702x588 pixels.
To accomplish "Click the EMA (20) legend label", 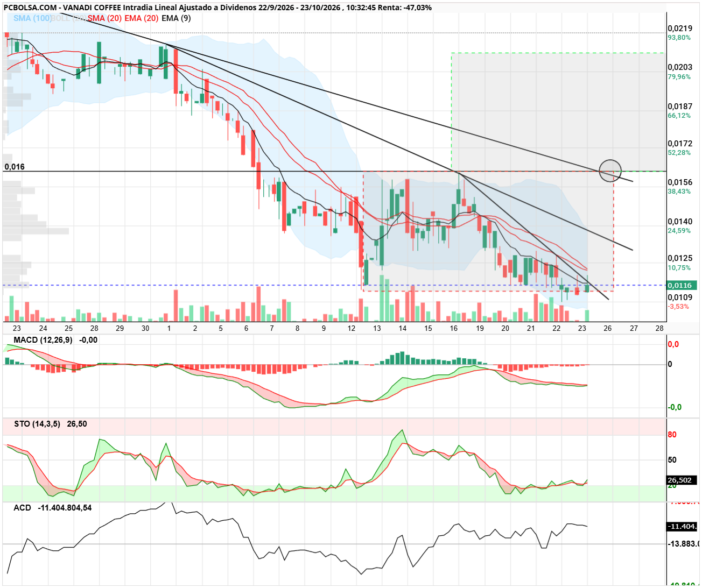I will 142,18.
